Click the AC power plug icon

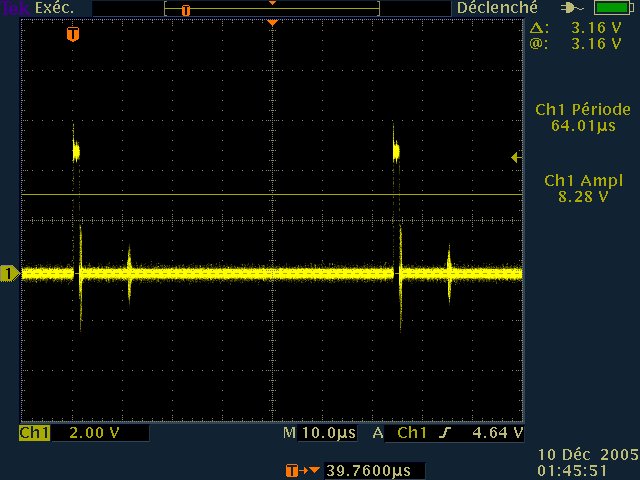point(573,8)
